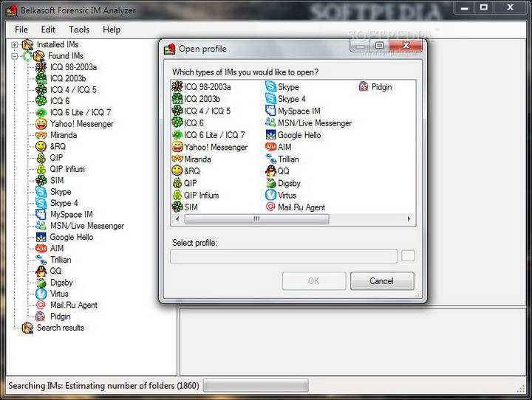Click the Digsby icon in the dialog list
Viewport: 532px width, 400px height.
click(270, 183)
